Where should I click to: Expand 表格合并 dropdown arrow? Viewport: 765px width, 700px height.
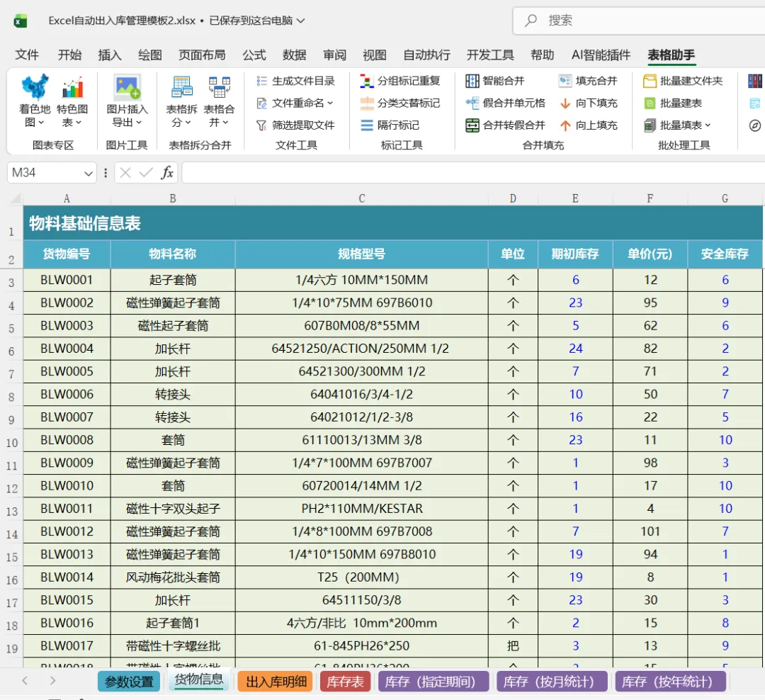click(225, 122)
